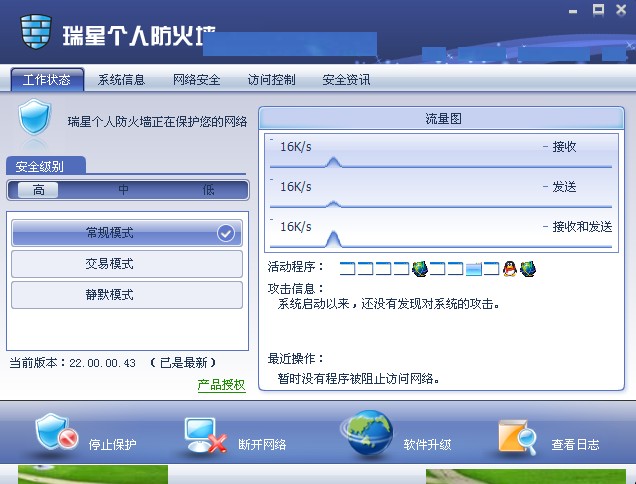Set security level to 中
This screenshot has height=484, width=636.
(124, 190)
